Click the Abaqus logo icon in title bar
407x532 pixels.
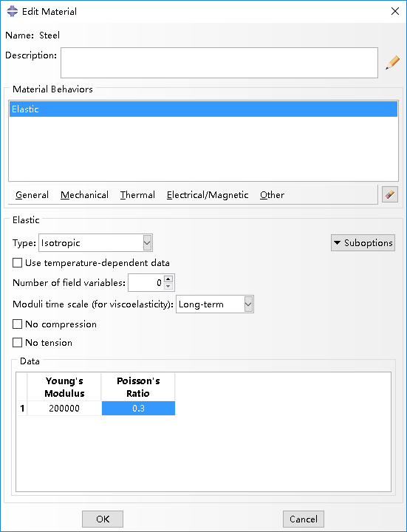[x=13, y=11]
